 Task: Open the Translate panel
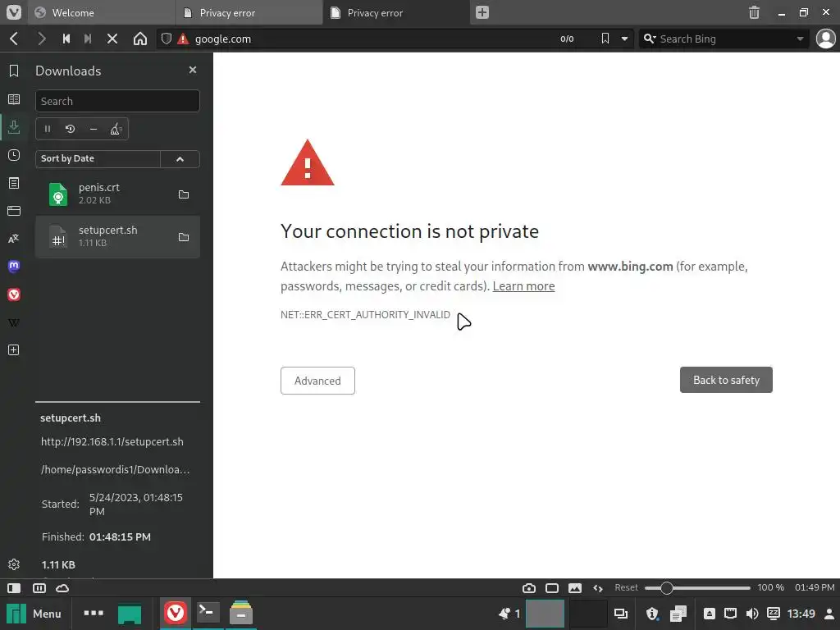(x=14, y=239)
